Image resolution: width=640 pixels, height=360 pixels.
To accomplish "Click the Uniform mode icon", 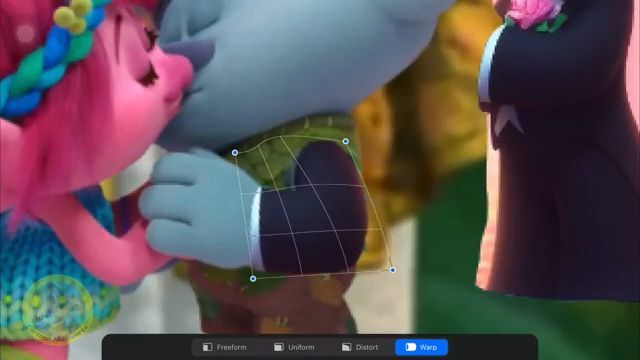I will point(279,347).
